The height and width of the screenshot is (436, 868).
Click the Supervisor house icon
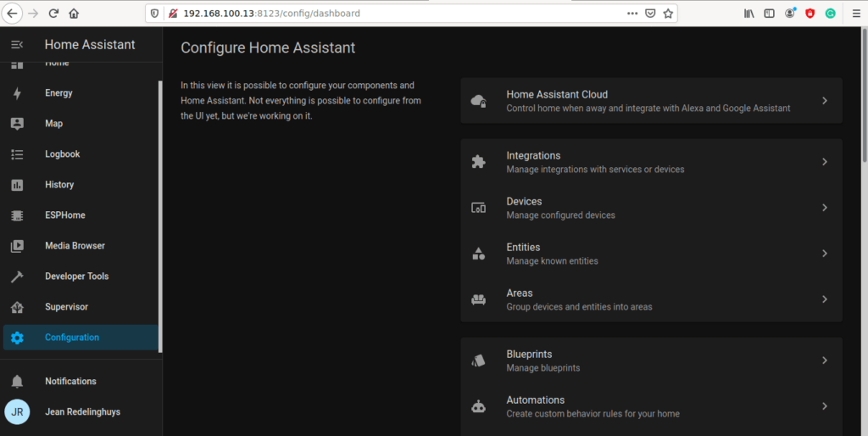[17, 307]
